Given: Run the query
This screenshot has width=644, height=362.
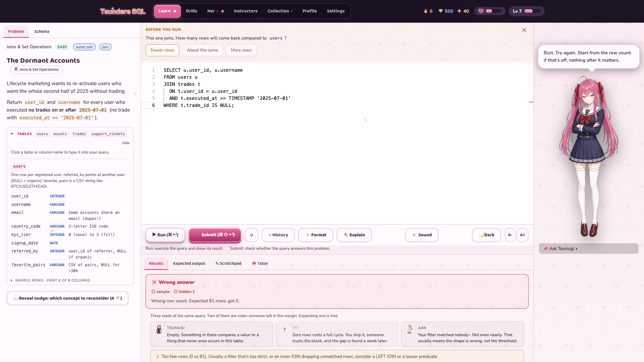Looking at the screenshot, I should pos(165,235).
